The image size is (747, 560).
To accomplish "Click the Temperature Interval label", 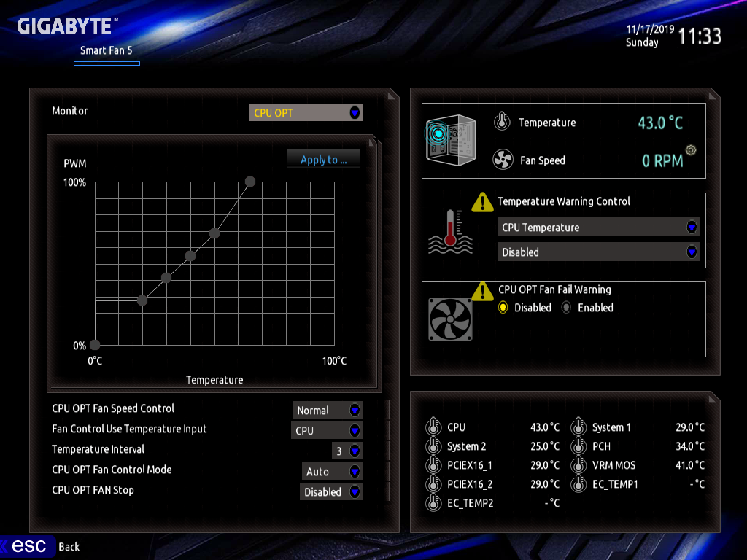I will (x=98, y=449).
